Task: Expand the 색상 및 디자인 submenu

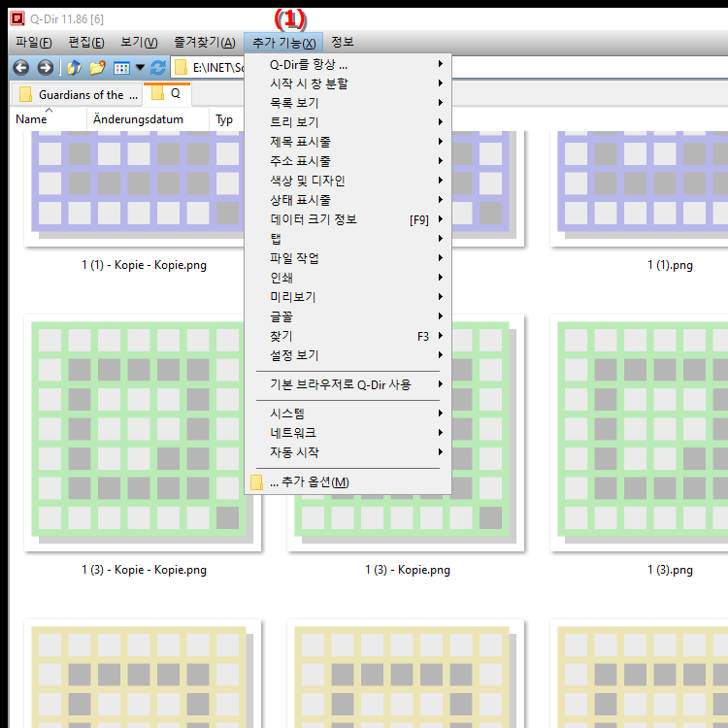Action: click(347, 181)
